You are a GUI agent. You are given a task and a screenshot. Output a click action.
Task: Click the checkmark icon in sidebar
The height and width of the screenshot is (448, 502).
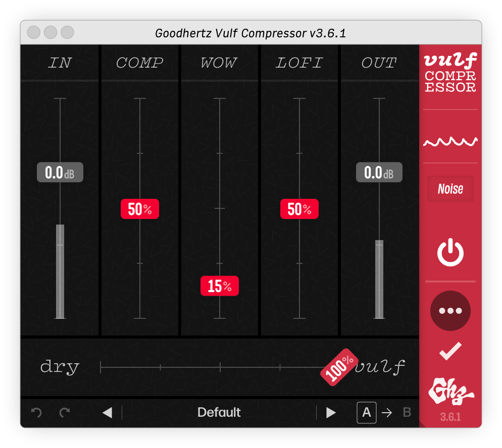(x=450, y=351)
